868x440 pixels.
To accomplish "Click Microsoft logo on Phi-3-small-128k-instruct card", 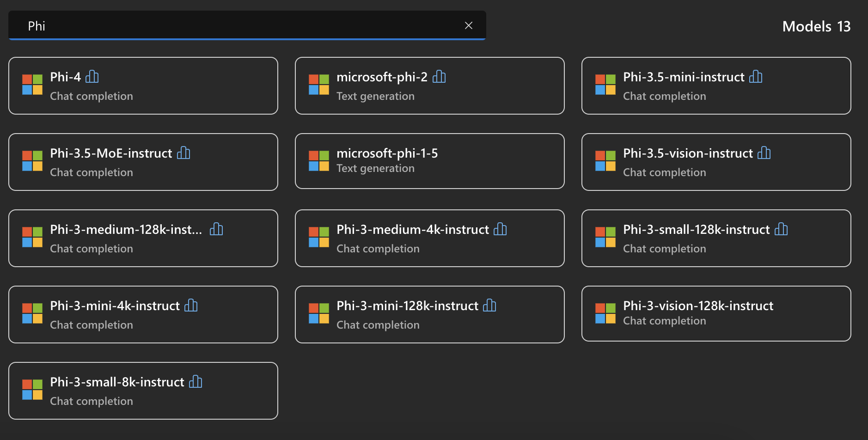I will click(x=605, y=237).
